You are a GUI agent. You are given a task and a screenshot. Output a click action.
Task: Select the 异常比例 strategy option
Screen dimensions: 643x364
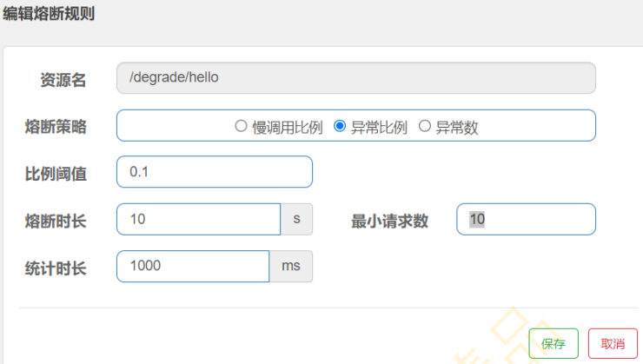click(341, 126)
